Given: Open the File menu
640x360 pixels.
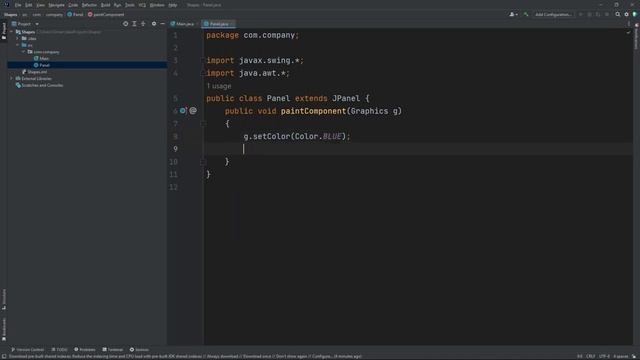Looking at the screenshot, I should pos(18,5).
